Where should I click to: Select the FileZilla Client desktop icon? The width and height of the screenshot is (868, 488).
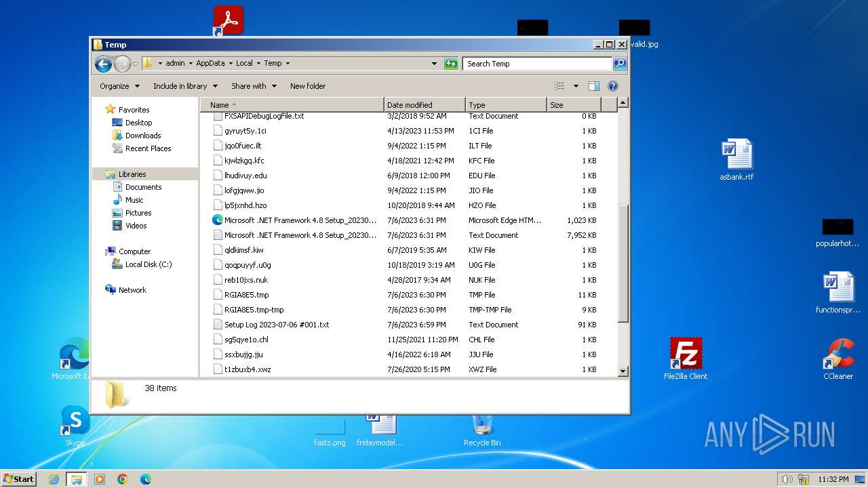686,359
